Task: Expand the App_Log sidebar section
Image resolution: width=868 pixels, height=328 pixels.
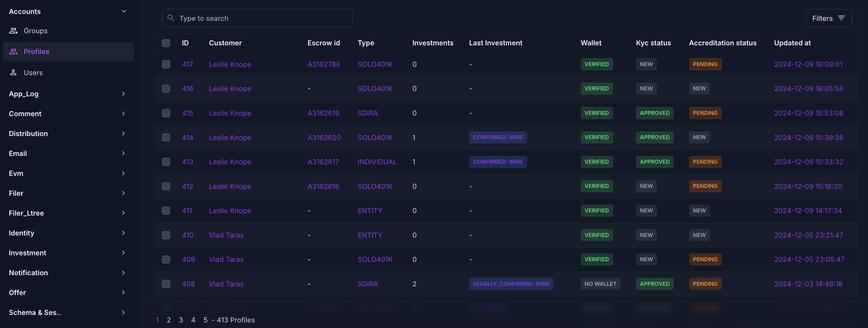Action: 123,94
